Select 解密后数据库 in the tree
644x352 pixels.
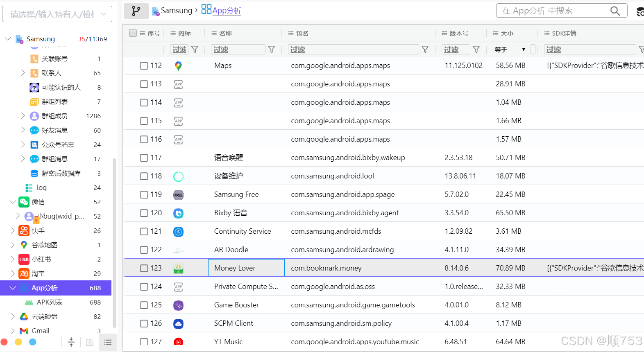tap(61, 173)
